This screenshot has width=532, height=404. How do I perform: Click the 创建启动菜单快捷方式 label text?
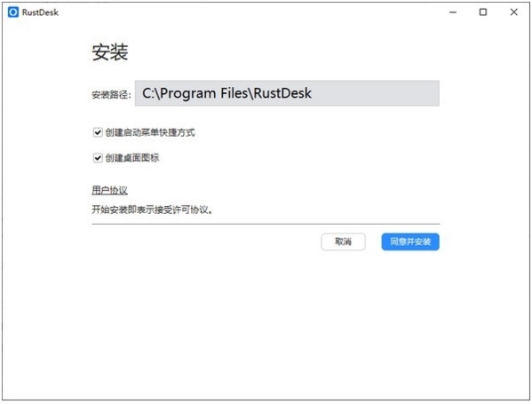(x=150, y=132)
